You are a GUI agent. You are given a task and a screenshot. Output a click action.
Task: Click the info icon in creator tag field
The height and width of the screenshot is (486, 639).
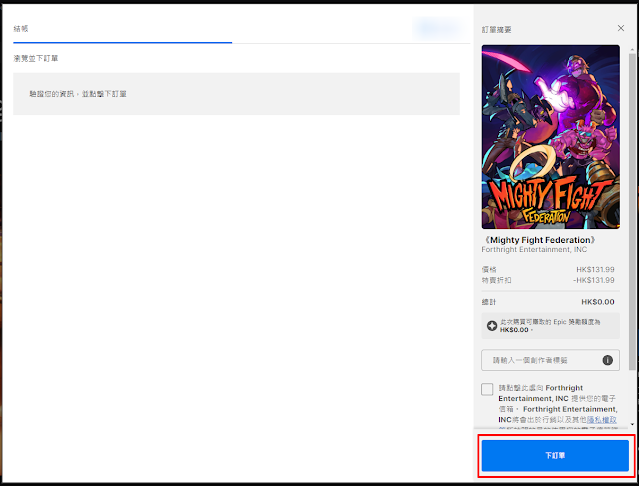(x=607, y=360)
